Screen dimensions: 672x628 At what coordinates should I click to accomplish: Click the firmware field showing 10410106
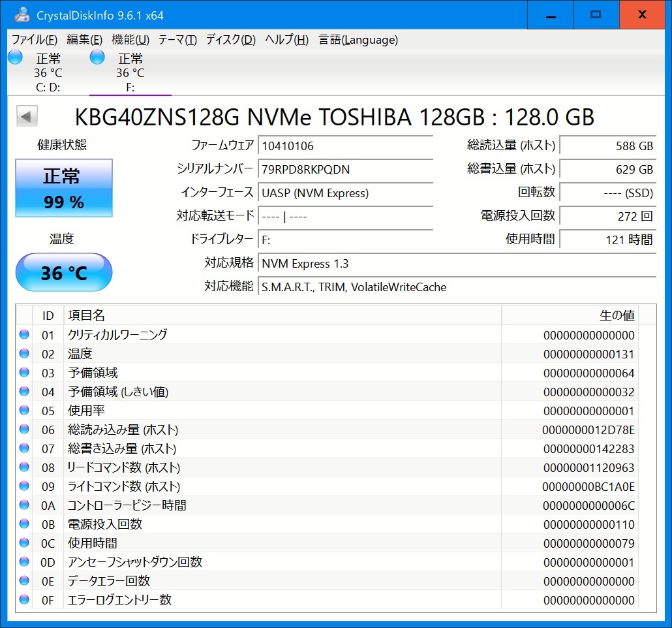coord(345,146)
